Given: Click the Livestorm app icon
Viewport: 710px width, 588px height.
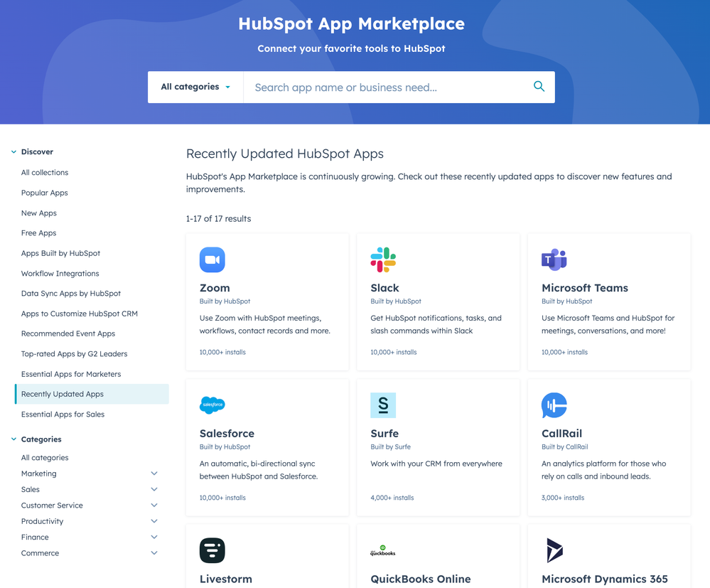Looking at the screenshot, I should click(212, 551).
